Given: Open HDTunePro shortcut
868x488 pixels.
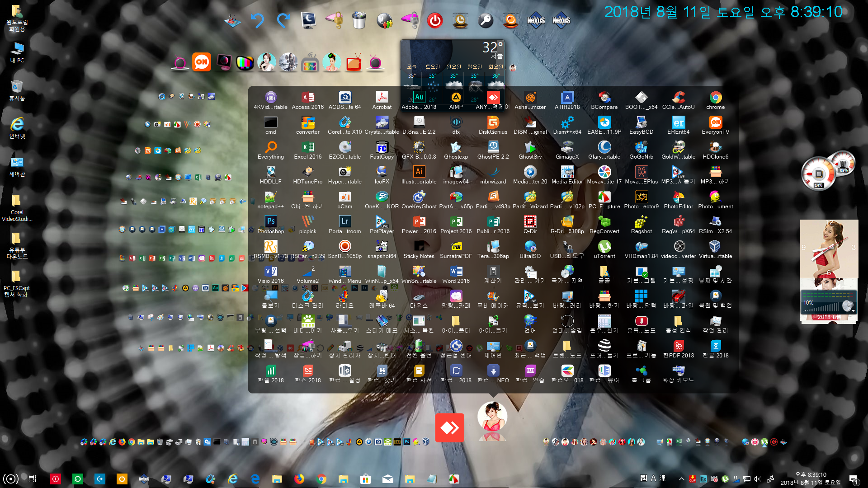Looking at the screenshot, I should point(308,175).
